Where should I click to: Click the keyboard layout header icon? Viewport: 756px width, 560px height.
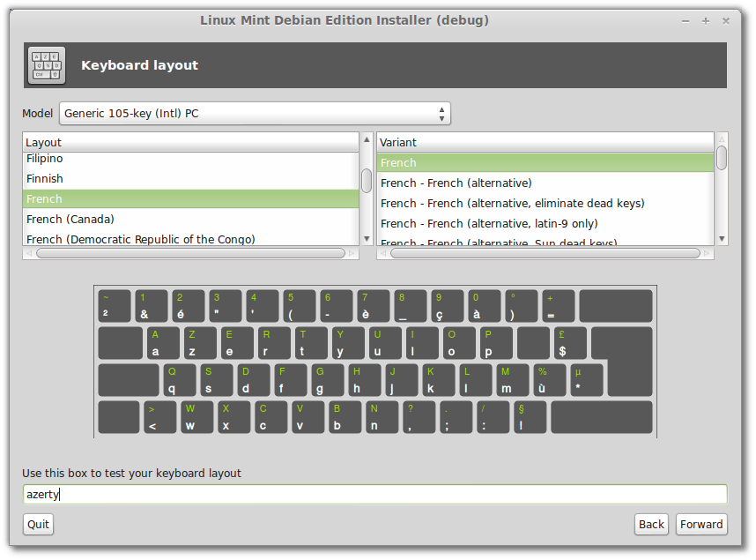[47, 65]
